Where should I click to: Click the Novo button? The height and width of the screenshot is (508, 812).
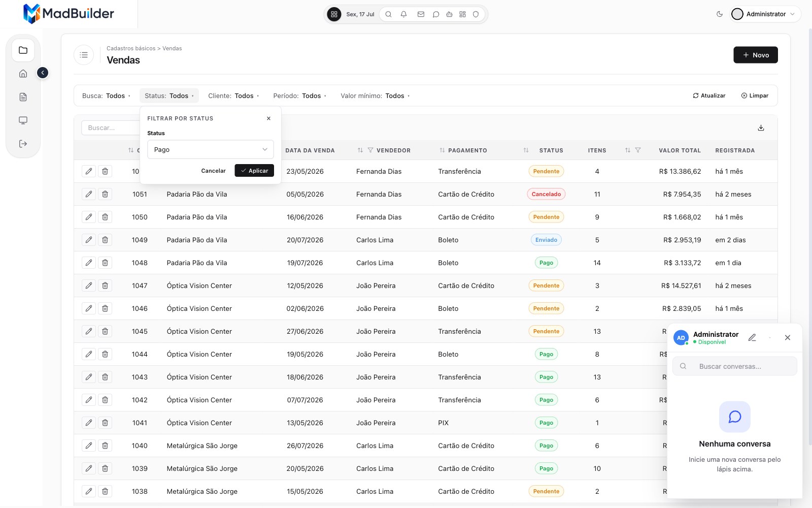pyautogui.click(x=755, y=55)
